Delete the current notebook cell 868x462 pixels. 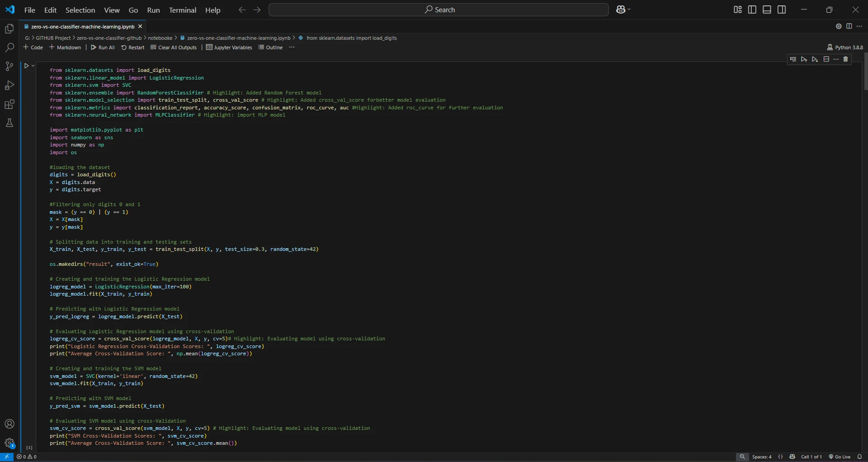[845, 59]
